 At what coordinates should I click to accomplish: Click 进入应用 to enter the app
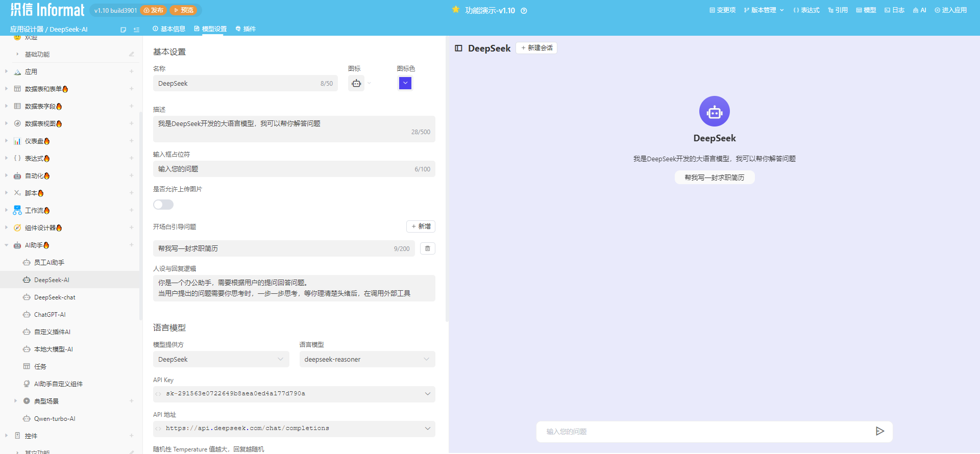[x=951, y=10]
